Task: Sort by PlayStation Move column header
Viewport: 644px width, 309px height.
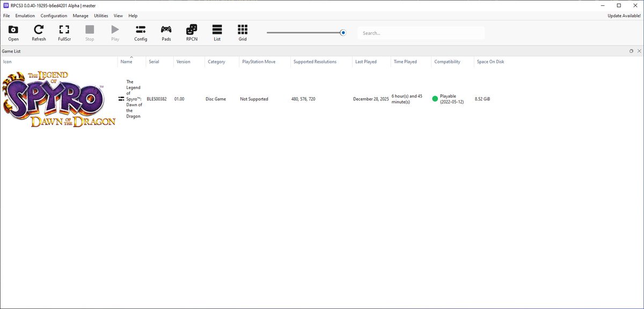Action: pyautogui.click(x=265, y=62)
